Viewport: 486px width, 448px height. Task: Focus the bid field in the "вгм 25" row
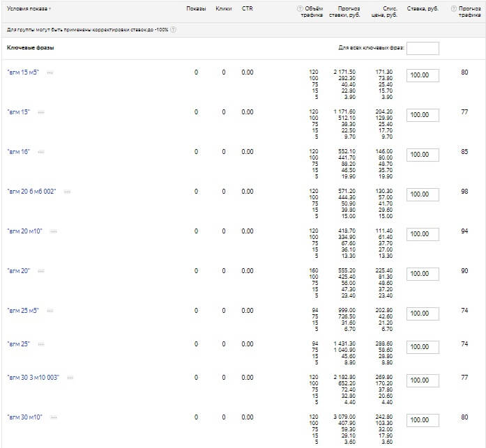(x=423, y=347)
